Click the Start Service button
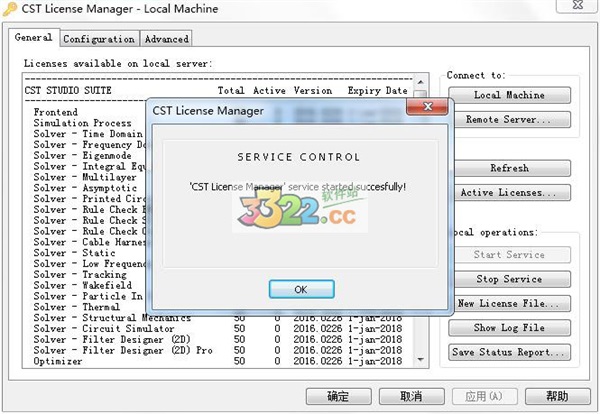600x414 pixels. (x=509, y=254)
